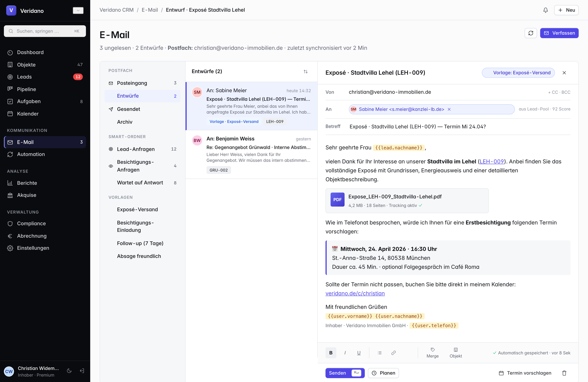The width and height of the screenshot is (588, 382).
Task: Click the Senden button
Action: coord(345,373)
